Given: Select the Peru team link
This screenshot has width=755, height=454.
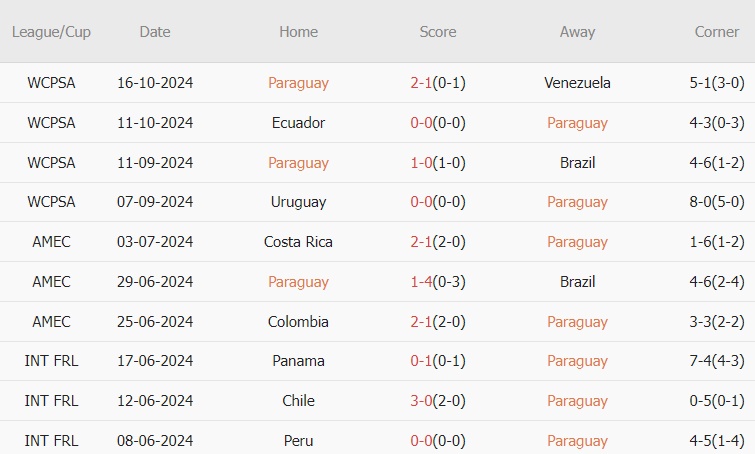Looking at the screenshot, I should [x=298, y=441].
